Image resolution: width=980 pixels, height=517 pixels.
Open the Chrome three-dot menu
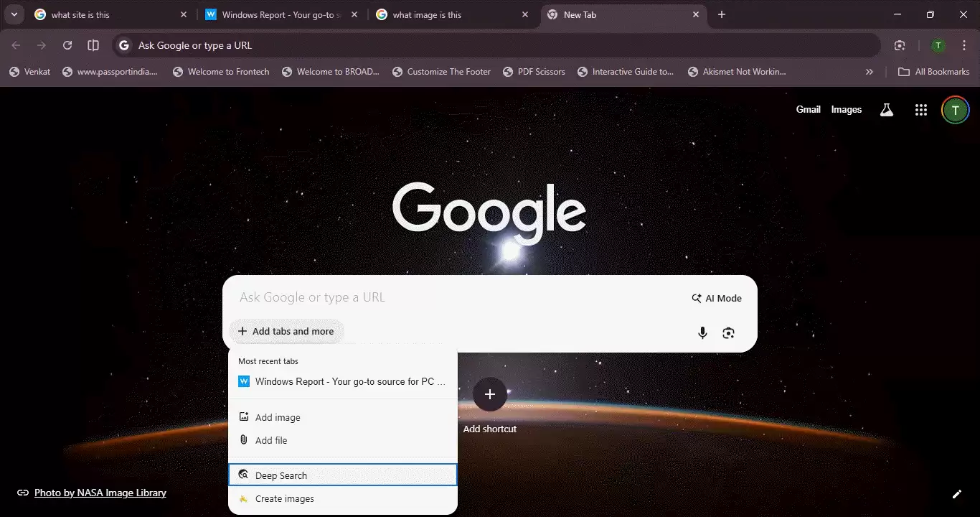point(964,45)
